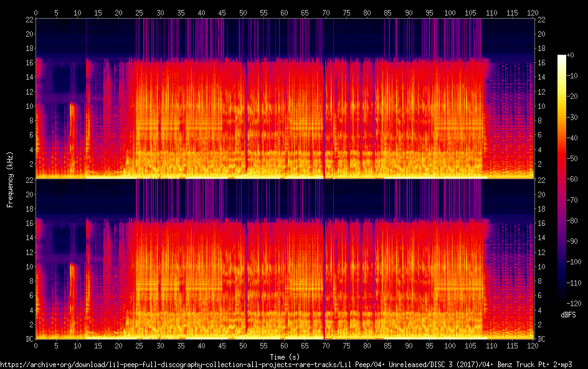588x369 pixels.
Task: Click the "-110" colorbar value
Action: [574, 283]
